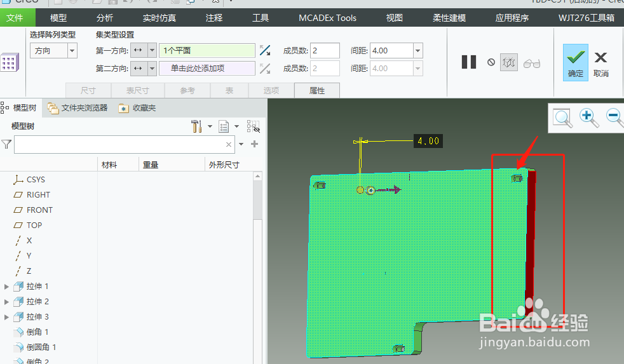This screenshot has height=364, width=624.
Task: Open model tree settings hammer icon
Action: pos(196,126)
